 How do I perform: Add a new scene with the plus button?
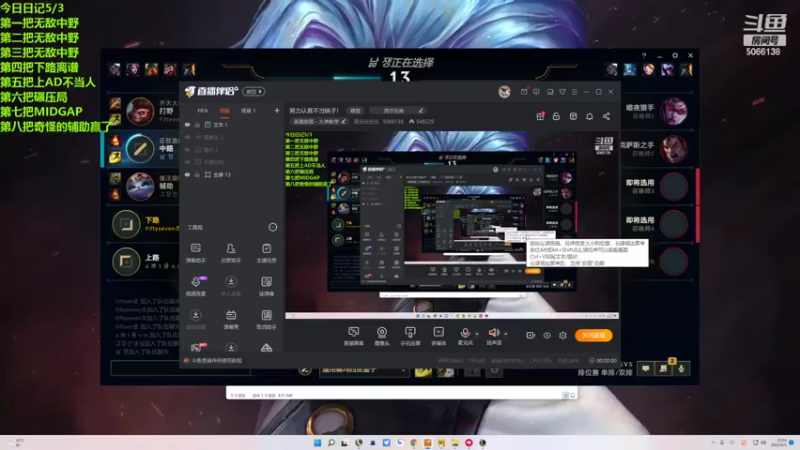[x=277, y=111]
